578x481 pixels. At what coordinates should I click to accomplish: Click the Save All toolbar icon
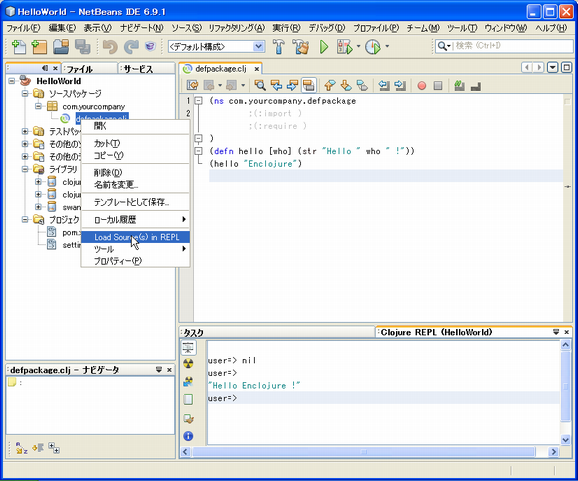pyautogui.click(x=83, y=47)
